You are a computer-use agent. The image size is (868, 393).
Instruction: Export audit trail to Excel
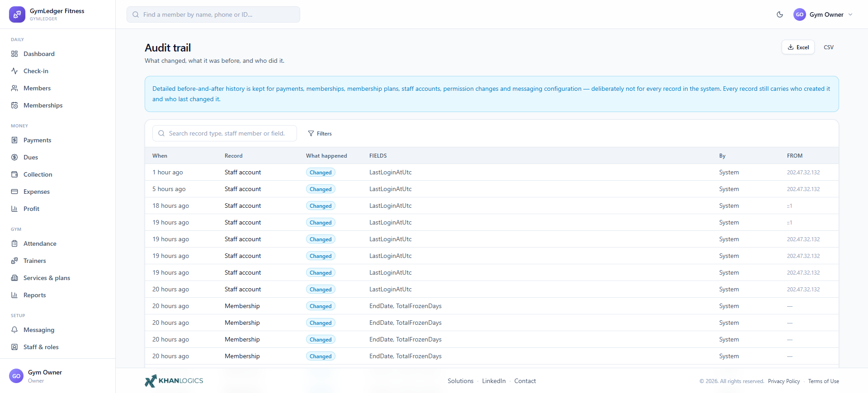point(798,47)
